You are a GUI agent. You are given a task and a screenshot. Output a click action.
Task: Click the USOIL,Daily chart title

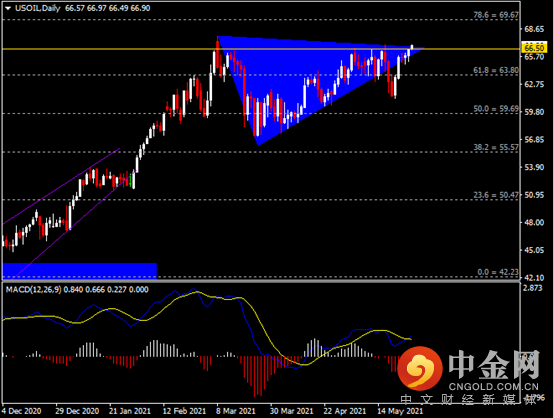38,8
